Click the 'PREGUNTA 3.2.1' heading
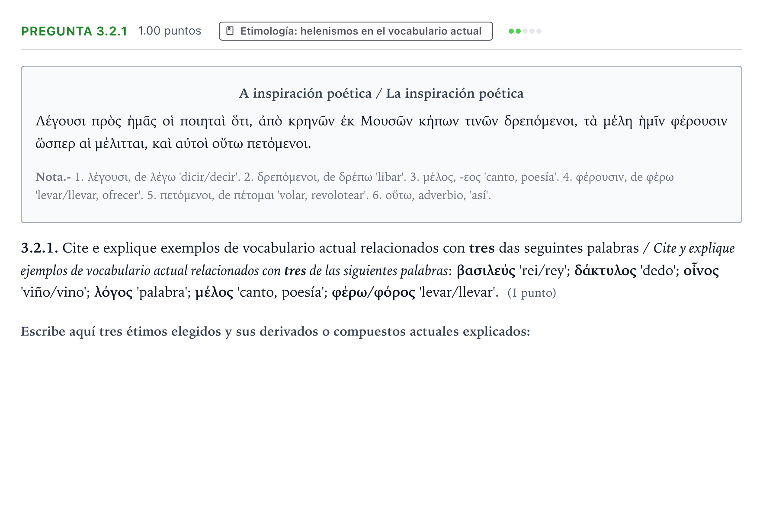The image size is (763, 532). [74, 31]
